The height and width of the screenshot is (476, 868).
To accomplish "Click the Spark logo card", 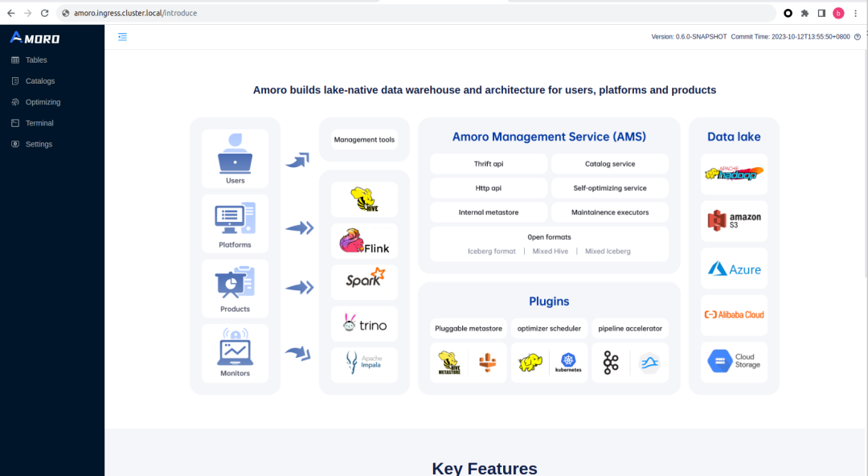I will pyautogui.click(x=364, y=282).
